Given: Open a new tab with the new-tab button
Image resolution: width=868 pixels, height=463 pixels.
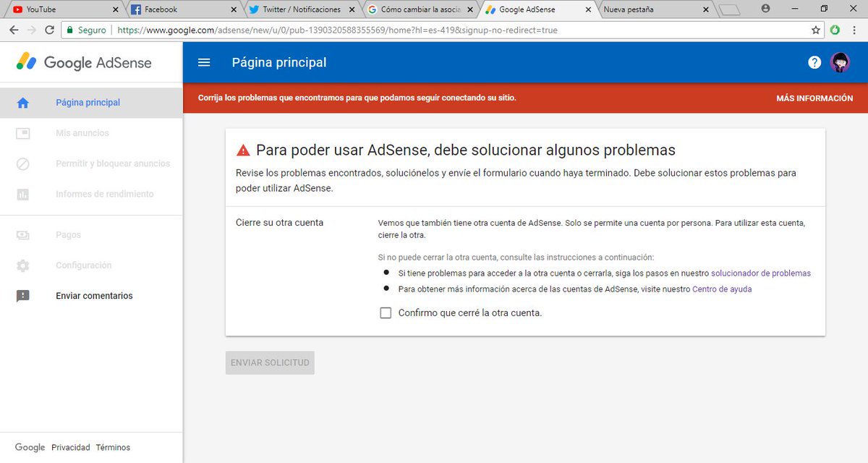Looking at the screenshot, I should coord(731,10).
